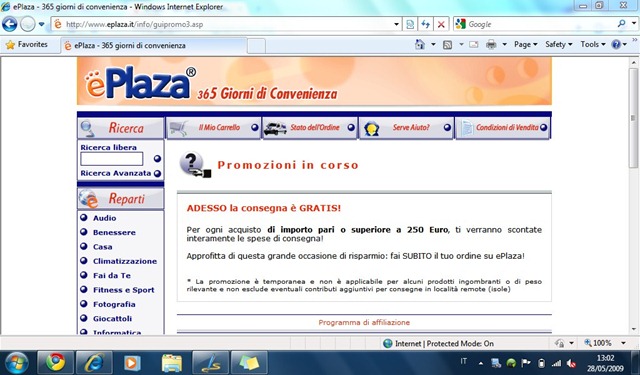This screenshot has width=640, height=375.
Task: Open the Climatizzazione department link
Action: pyautogui.click(x=124, y=261)
